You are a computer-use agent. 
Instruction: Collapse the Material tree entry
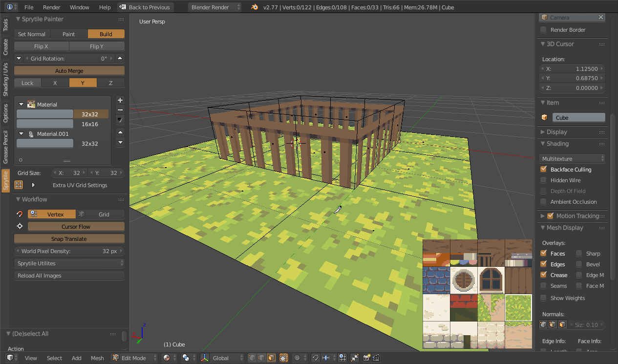tap(21, 104)
